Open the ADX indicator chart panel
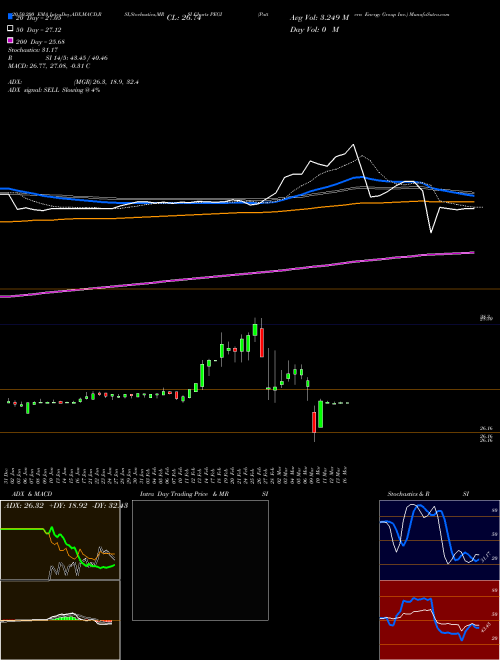The height and width of the screenshot is (660, 500). pos(60,540)
